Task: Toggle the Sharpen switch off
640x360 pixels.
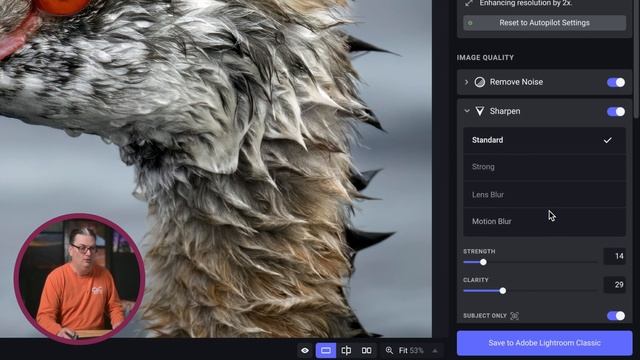Action: 616,111
